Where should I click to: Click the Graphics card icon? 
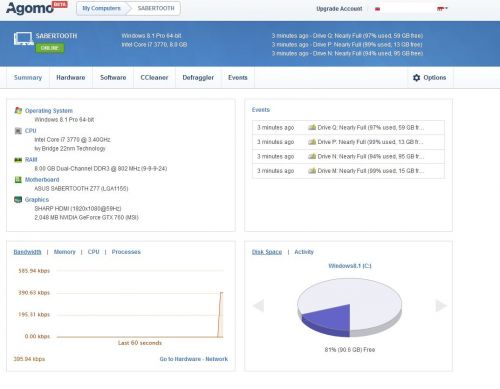[x=18, y=199]
